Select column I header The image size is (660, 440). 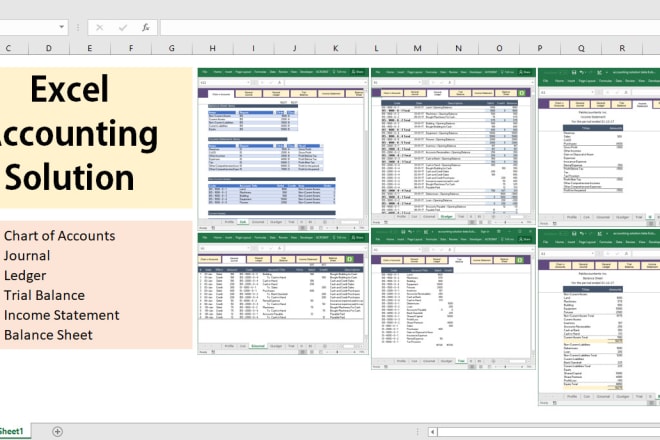click(x=253, y=48)
